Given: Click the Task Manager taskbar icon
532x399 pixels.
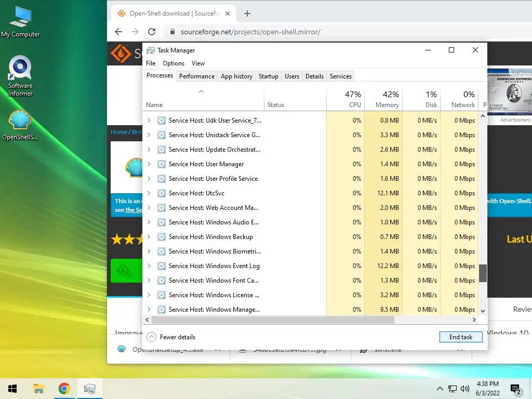Looking at the screenshot, I should 89,389.
